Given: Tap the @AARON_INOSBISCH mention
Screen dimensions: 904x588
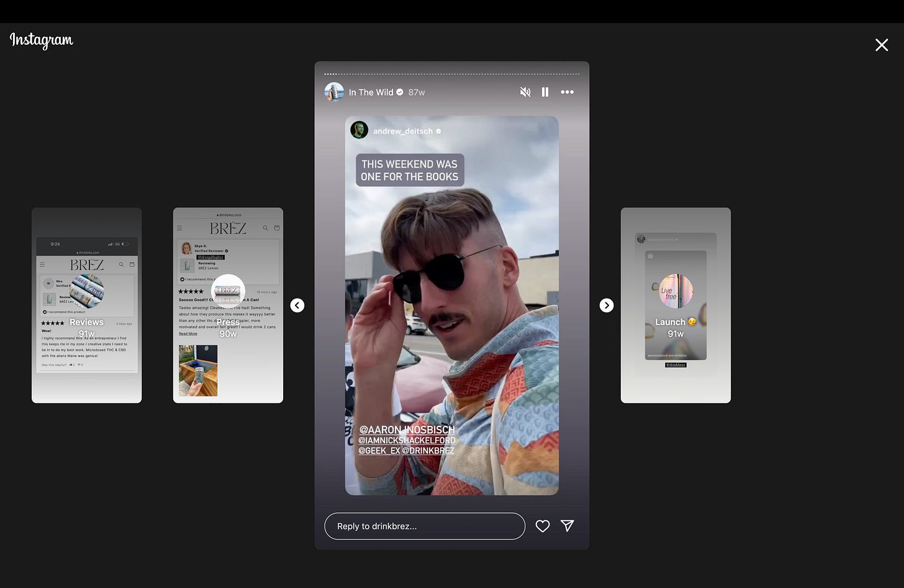Looking at the screenshot, I should point(407,430).
